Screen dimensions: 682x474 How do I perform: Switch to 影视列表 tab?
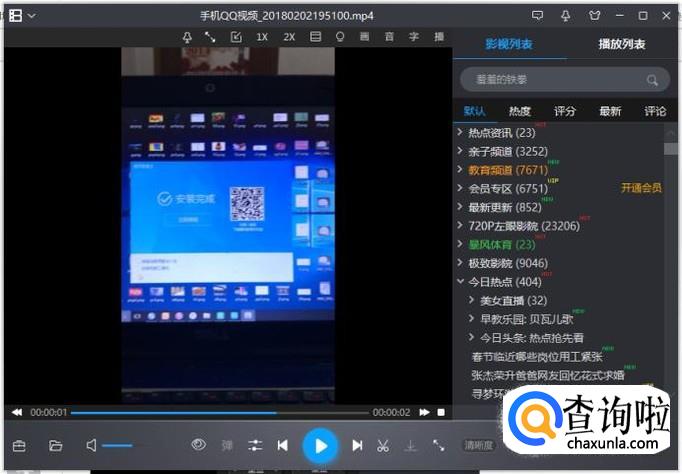509,44
